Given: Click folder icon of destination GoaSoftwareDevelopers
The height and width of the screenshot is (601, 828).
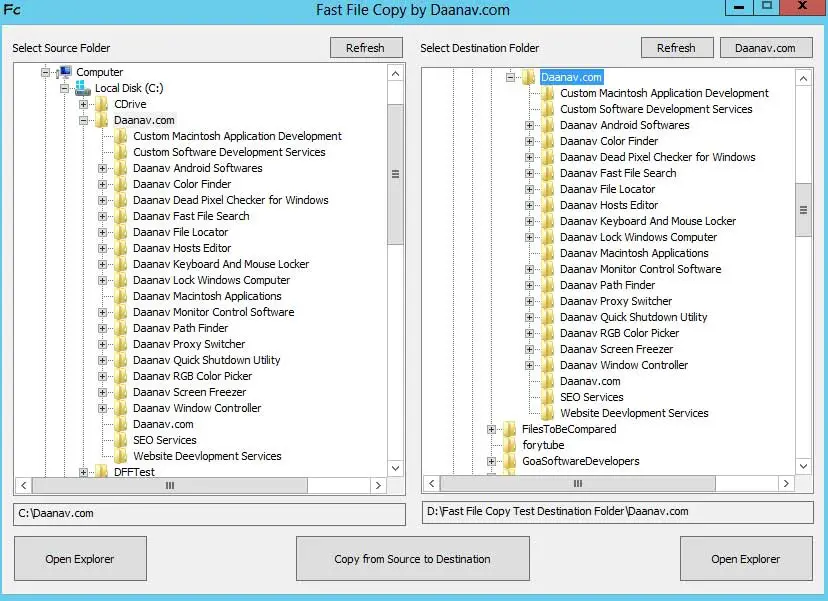Looking at the screenshot, I should coord(510,461).
